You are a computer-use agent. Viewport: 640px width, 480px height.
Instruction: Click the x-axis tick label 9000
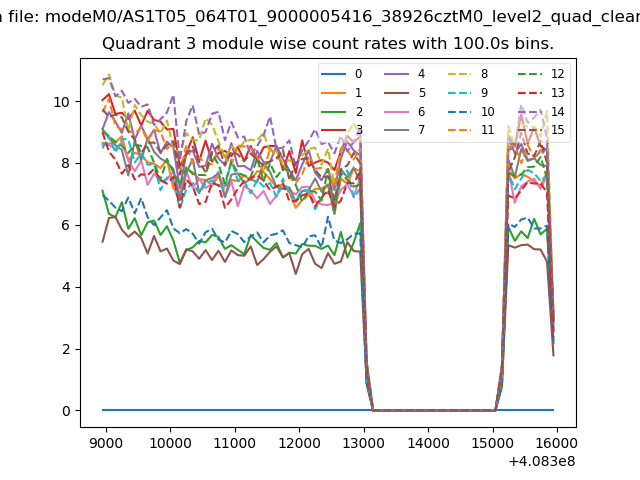[x=105, y=442]
